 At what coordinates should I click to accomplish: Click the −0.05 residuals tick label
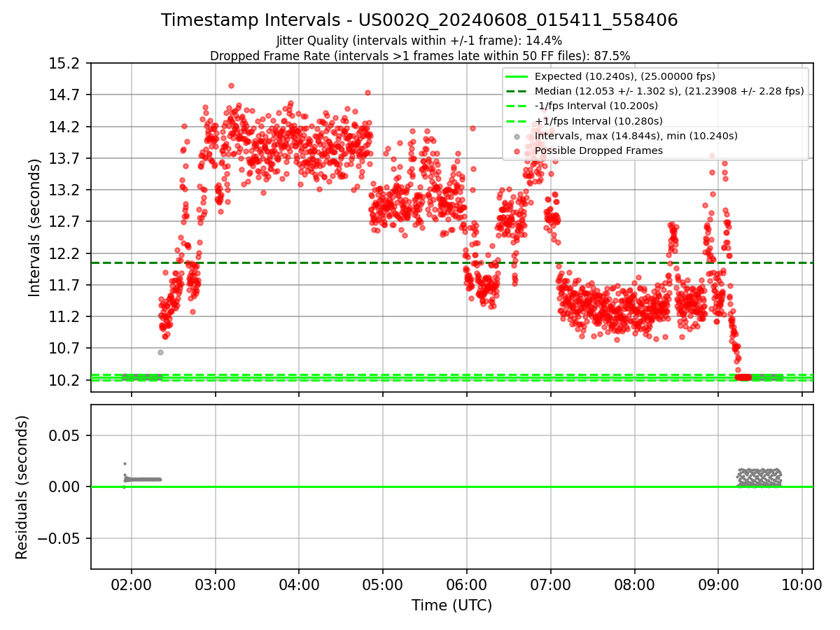60,538
